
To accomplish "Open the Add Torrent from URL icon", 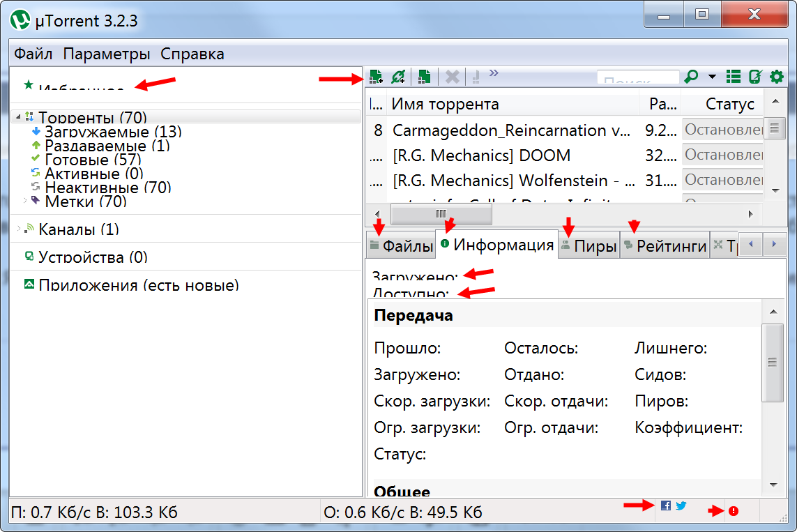I will click(x=397, y=77).
